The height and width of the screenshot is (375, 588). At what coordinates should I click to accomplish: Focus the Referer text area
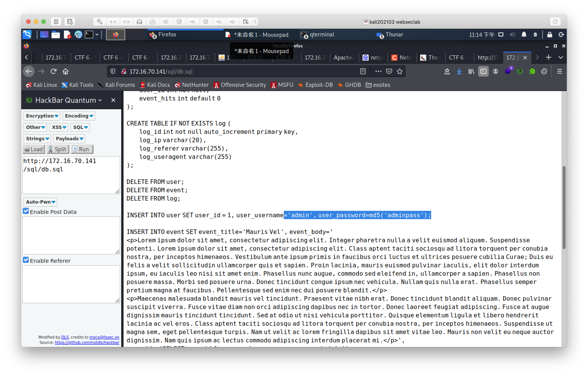tap(71, 284)
